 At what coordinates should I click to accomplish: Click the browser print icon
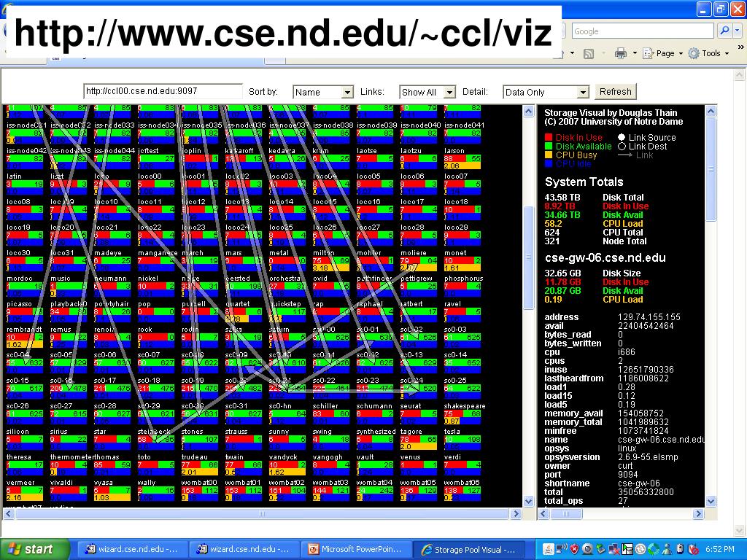pyautogui.click(x=620, y=53)
